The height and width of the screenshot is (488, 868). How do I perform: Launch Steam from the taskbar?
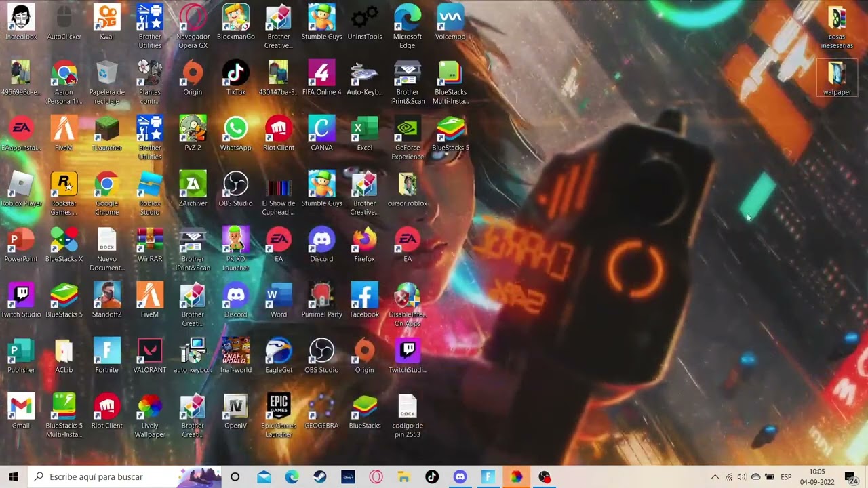coord(320,476)
